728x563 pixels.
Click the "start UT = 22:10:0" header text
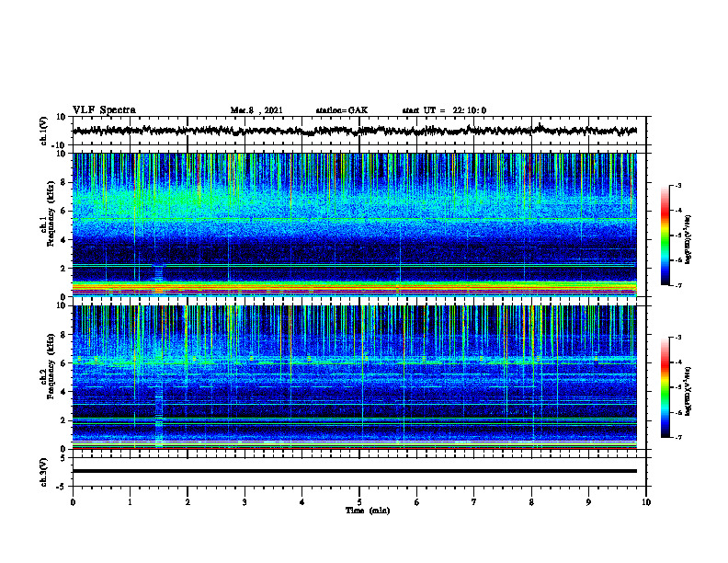444,110
